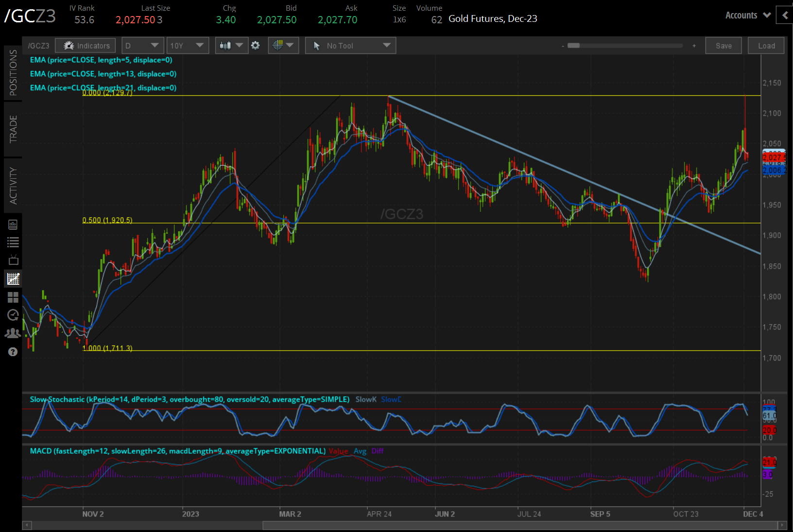793x532 pixels.
Task: Click the chart zoom slider handle
Action: tap(573, 46)
